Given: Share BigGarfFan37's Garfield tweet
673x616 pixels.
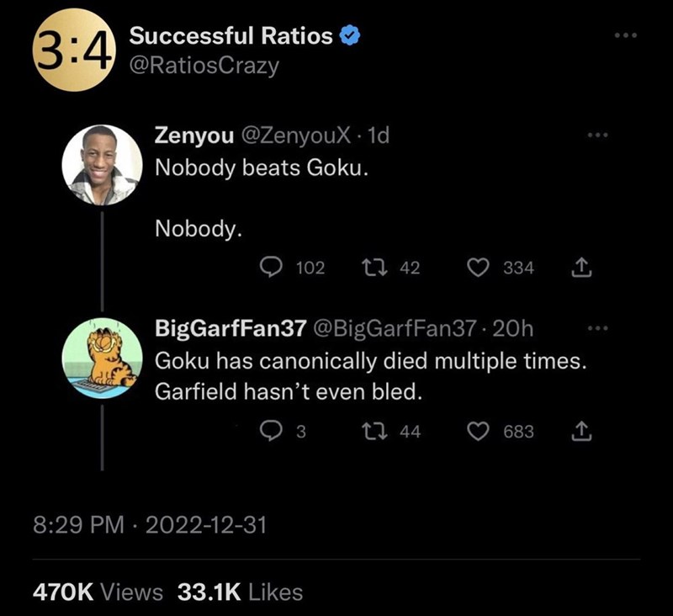Looking at the screenshot, I should tap(580, 432).
